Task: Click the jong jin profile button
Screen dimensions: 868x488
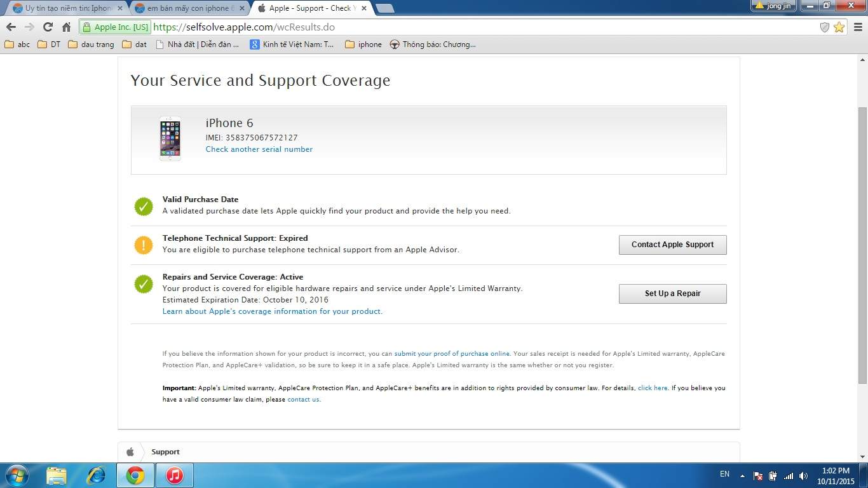Action: pos(773,6)
